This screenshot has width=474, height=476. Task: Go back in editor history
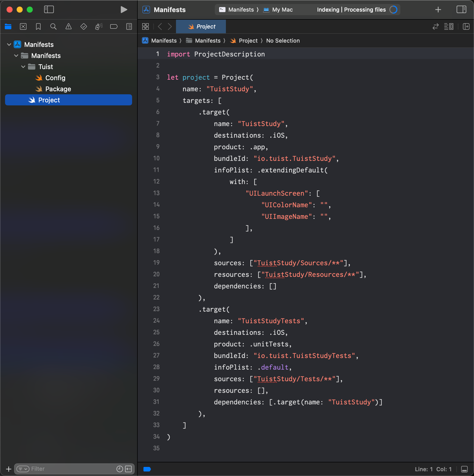160,26
